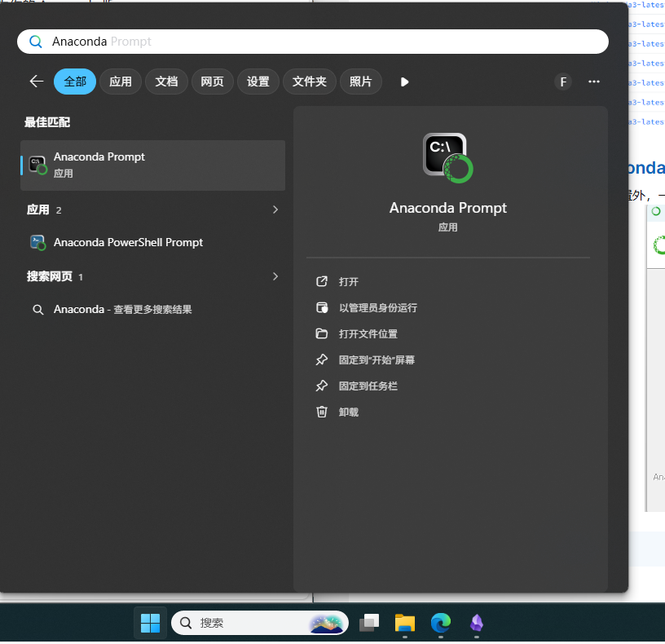Open the Windows Start button on taskbar
Viewport: 665px width, 644px height.
pyautogui.click(x=150, y=623)
